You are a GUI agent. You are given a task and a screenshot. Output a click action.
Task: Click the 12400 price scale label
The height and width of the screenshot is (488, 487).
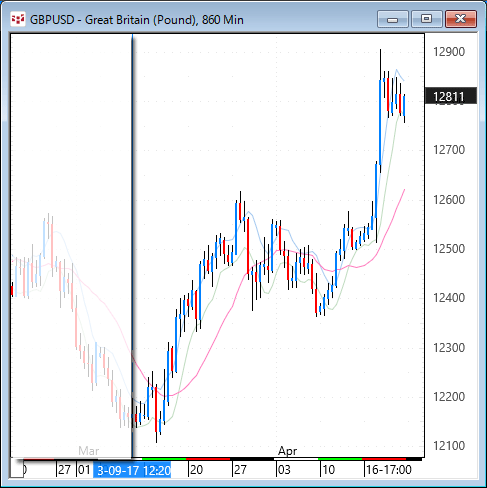point(449,298)
